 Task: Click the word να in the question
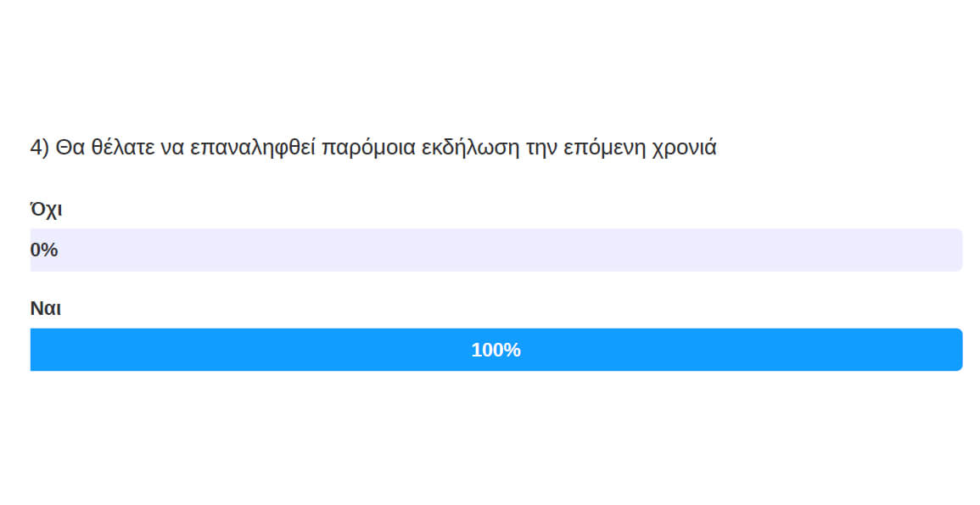(x=172, y=148)
